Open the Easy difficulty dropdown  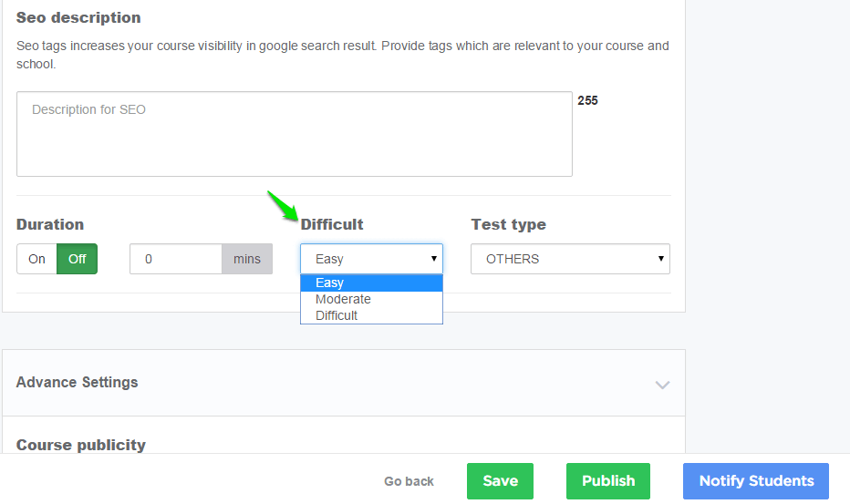coord(371,259)
